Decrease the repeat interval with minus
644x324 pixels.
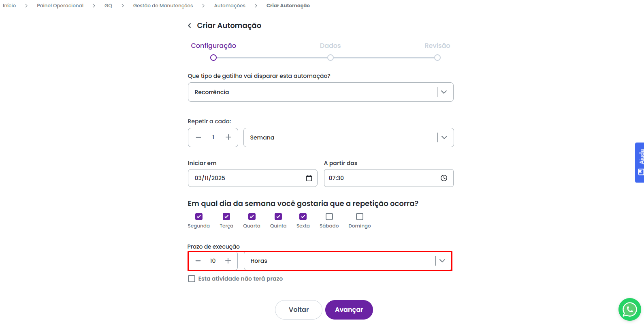tap(198, 137)
